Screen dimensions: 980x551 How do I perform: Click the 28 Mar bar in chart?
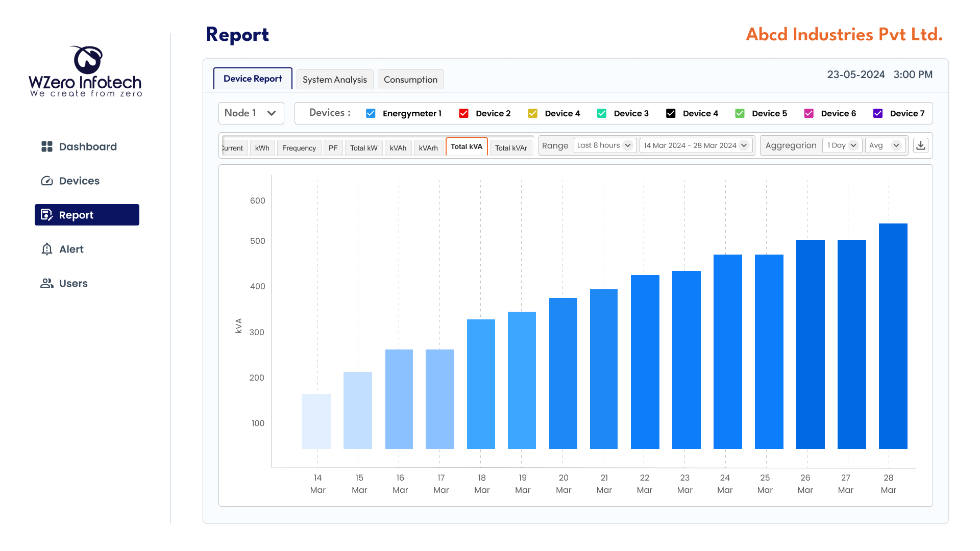893,336
